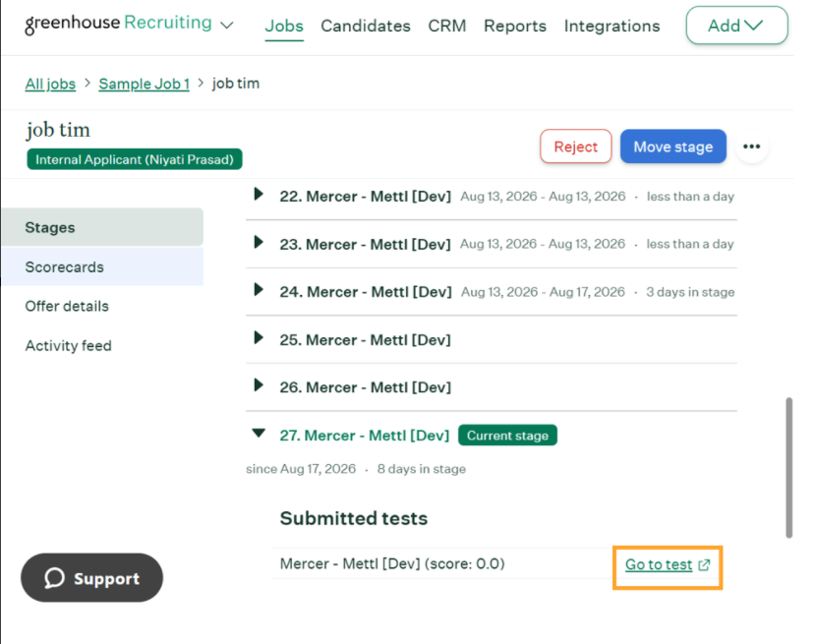The height and width of the screenshot is (644, 814).
Task: Open the Recruiting product switcher chevron
Action: coord(227,25)
